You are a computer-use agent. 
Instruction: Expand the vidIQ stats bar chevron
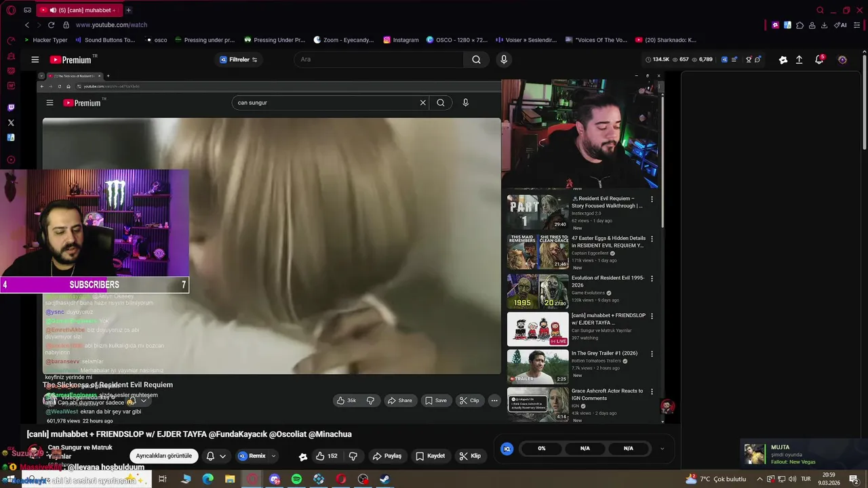[662, 449]
